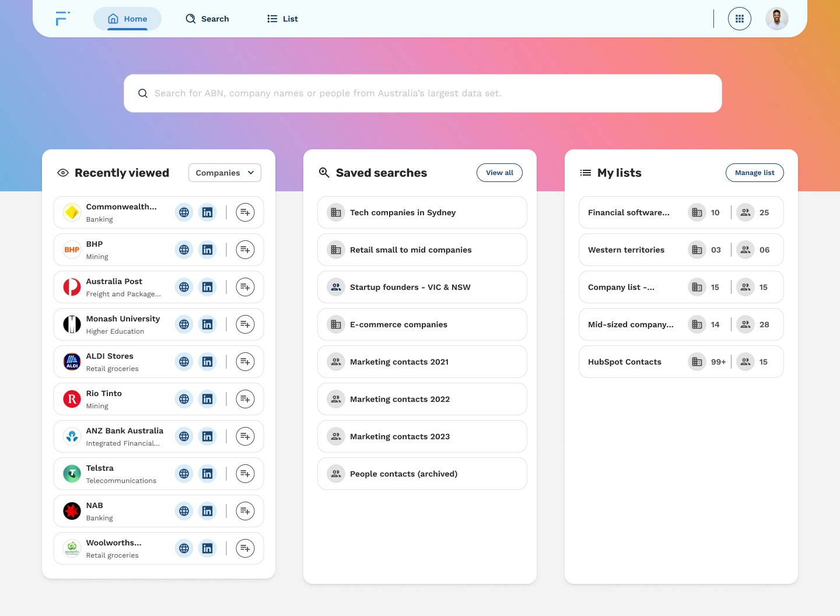Add Australia Post to a list
The image size is (840, 616).
point(245,287)
